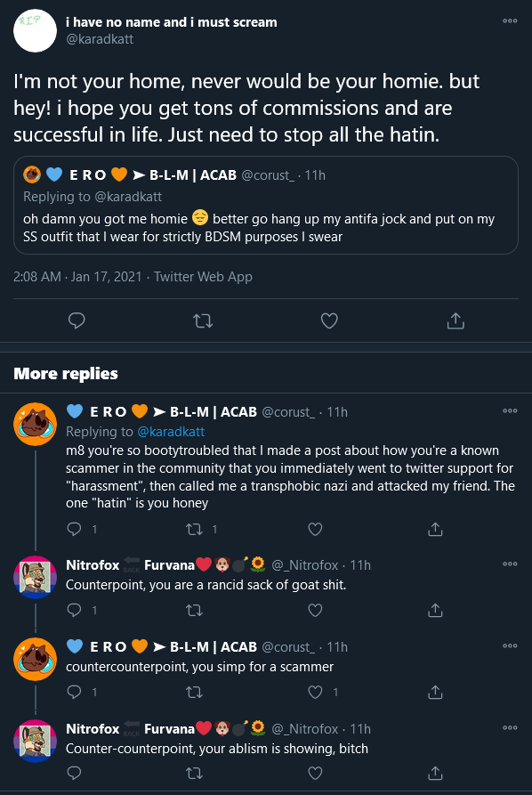The height and width of the screenshot is (795, 532).
Task: Like the main tweet about commissions
Action: click(x=329, y=320)
